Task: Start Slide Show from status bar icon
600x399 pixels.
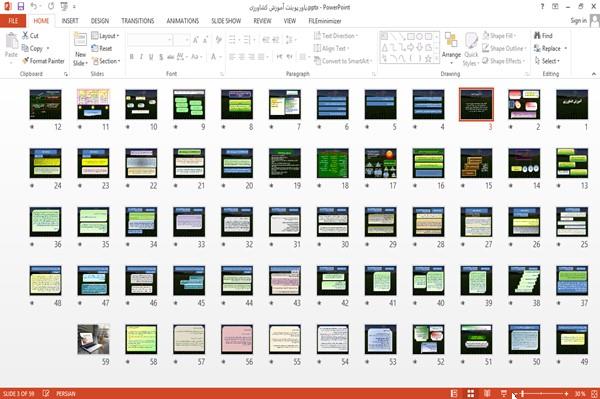Action: pos(504,393)
